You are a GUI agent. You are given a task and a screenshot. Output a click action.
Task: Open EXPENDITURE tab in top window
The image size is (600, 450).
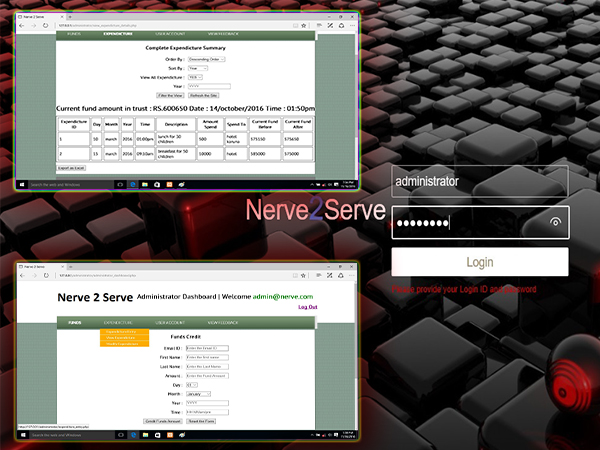(118, 33)
